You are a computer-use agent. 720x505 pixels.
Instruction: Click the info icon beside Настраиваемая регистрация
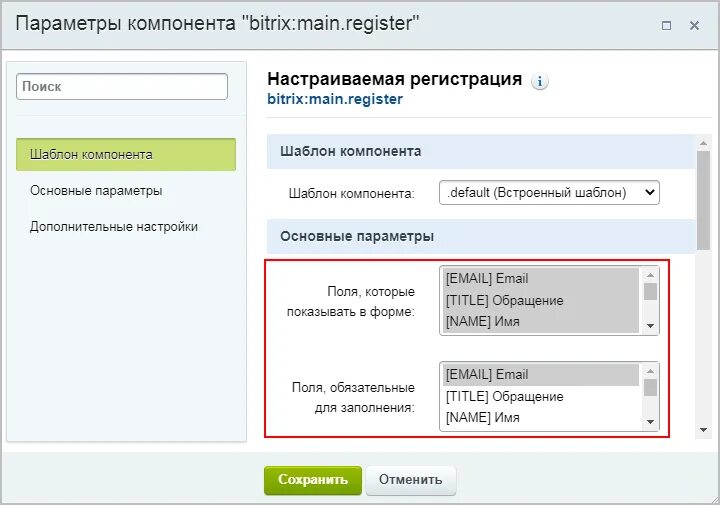pyautogui.click(x=540, y=82)
